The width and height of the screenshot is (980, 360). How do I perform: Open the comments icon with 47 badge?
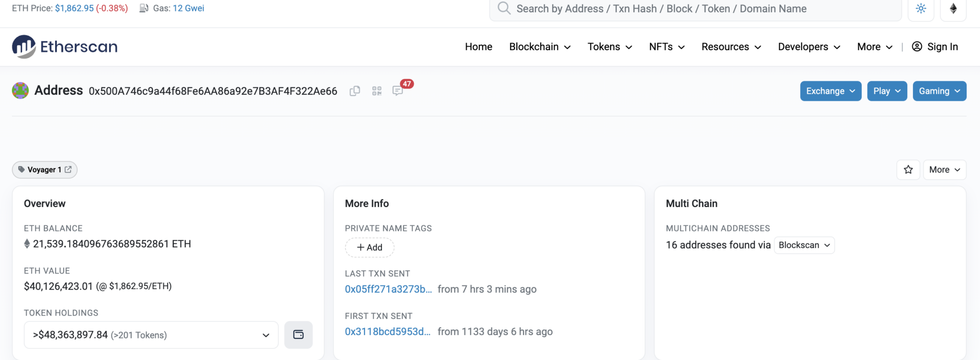click(398, 90)
